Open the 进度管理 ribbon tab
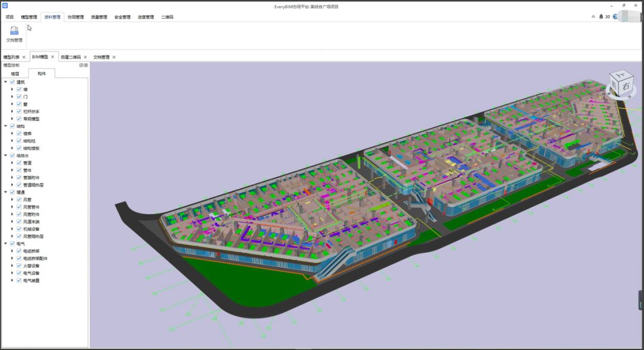 click(146, 17)
